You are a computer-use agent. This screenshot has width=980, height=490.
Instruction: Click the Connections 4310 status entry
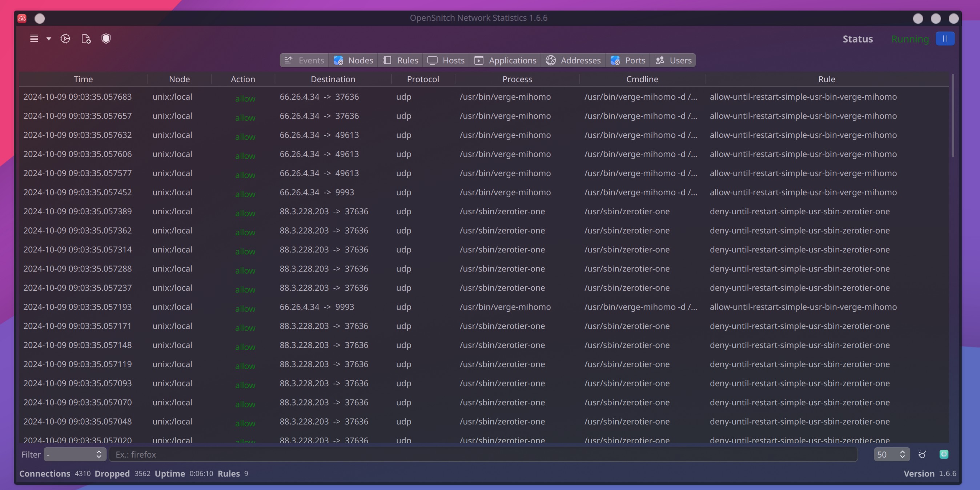pyautogui.click(x=55, y=473)
